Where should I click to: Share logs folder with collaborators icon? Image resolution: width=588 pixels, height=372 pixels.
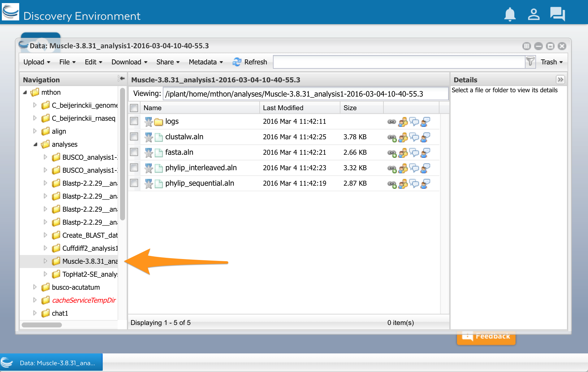403,122
